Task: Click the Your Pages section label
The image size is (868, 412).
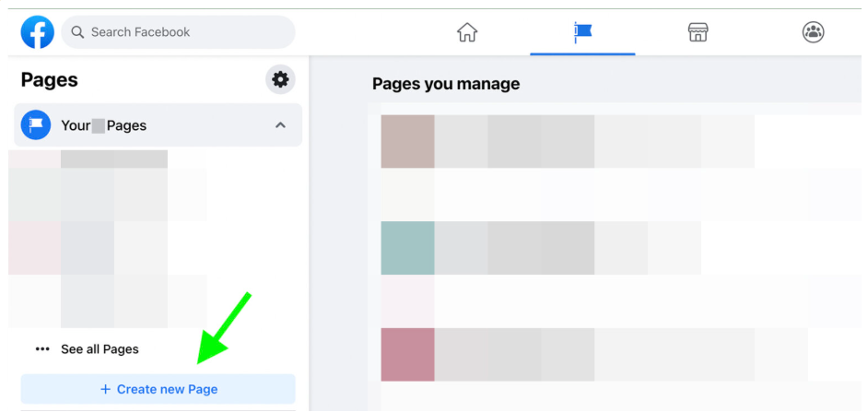Action: point(103,125)
